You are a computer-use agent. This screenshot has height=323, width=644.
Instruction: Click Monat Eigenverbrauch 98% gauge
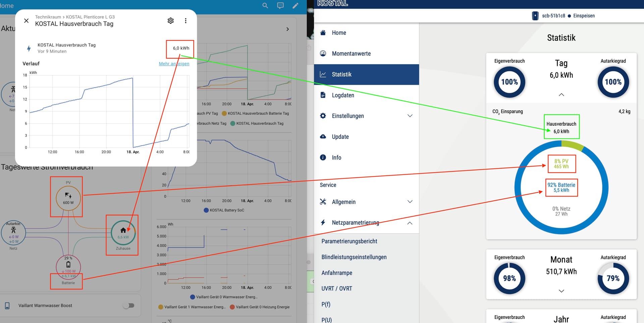tap(509, 278)
